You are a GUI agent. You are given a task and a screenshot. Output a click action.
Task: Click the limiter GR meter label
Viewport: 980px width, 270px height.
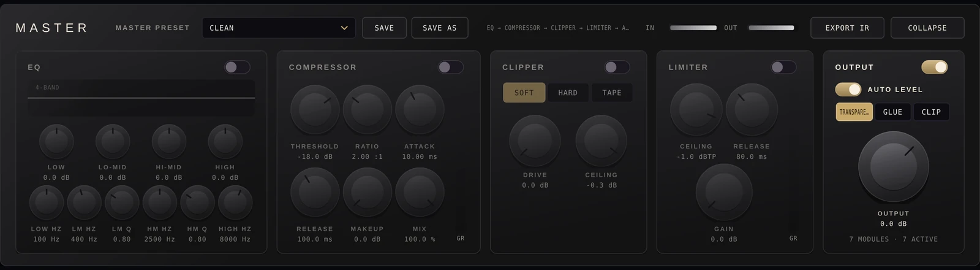794,238
